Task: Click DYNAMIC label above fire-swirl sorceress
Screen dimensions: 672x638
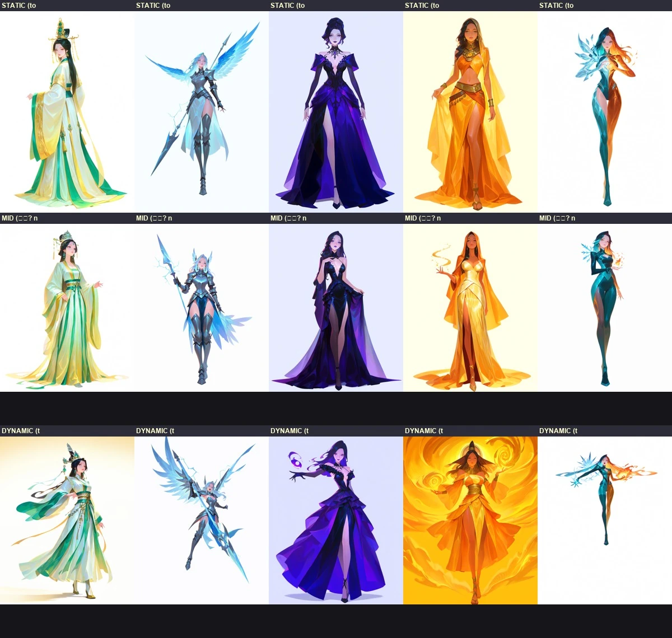Action: [x=424, y=431]
